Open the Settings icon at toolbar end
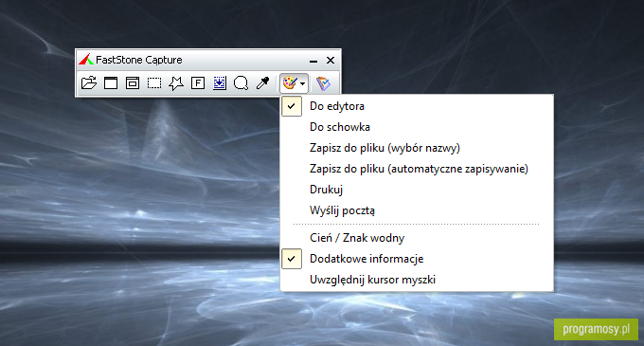The image size is (644, 346). [323, 83]
